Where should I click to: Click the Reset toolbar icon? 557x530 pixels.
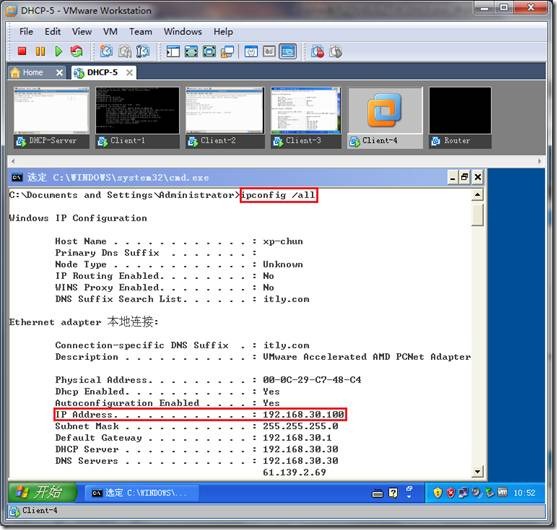(x=76, y=52)
